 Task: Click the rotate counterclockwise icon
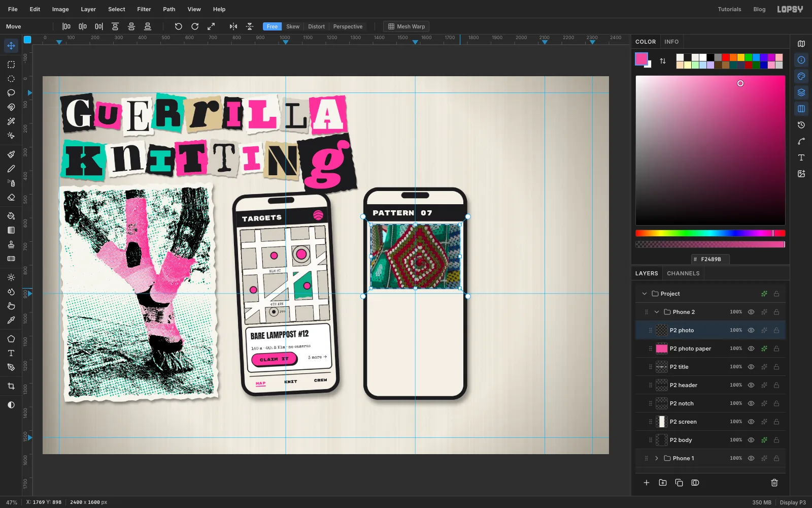(x=179, y=26)
